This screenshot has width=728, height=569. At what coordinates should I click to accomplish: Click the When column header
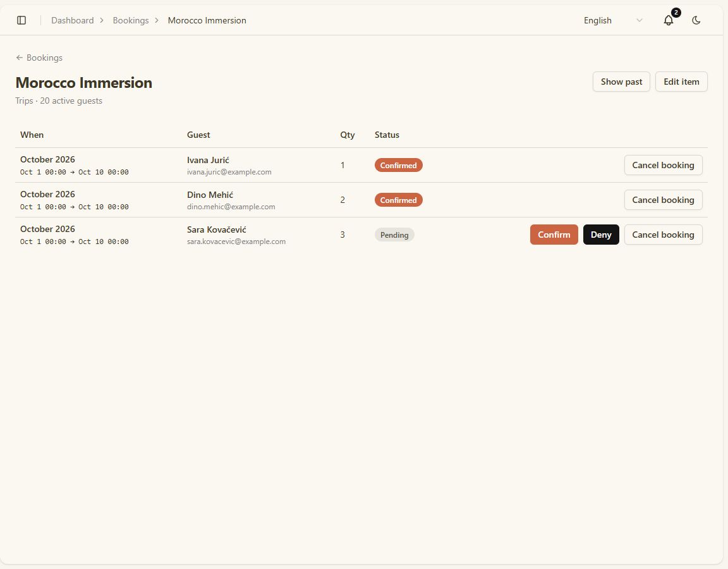pos(32,135)
